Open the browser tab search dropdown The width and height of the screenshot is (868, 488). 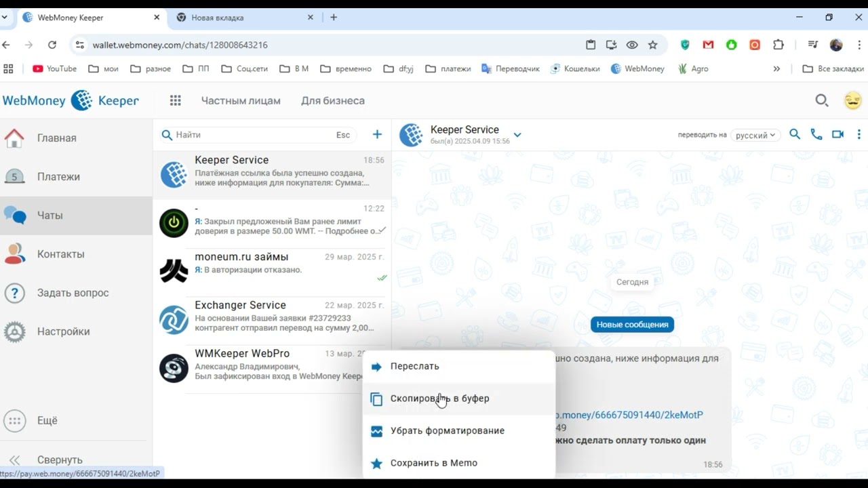pos(4,18)
